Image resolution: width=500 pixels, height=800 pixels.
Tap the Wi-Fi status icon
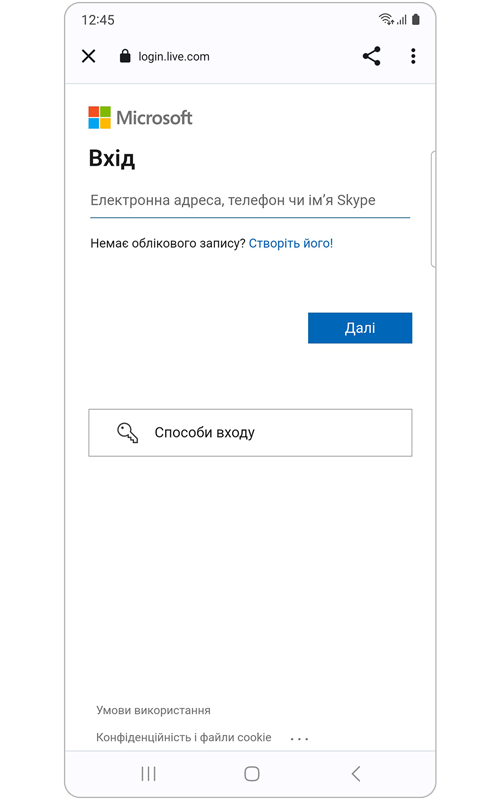[x=386, y=19]
